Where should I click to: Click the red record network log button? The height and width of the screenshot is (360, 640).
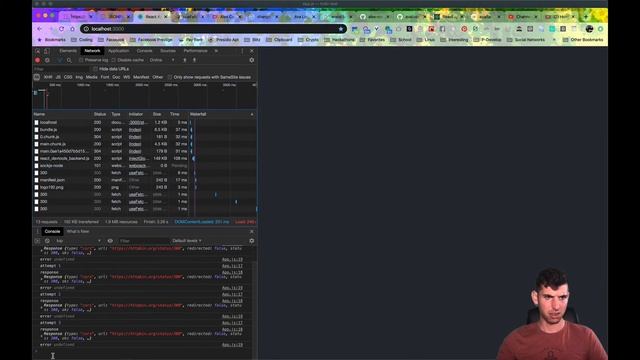point(38,60)
